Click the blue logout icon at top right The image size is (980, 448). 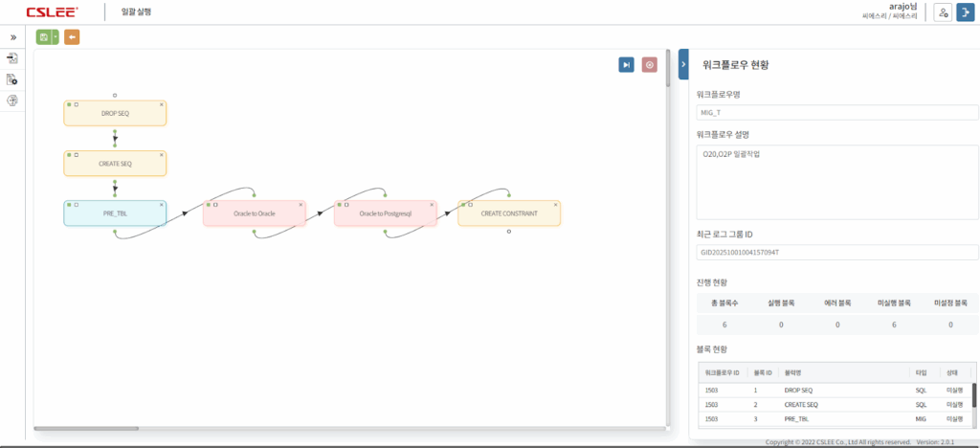point(966,12)
